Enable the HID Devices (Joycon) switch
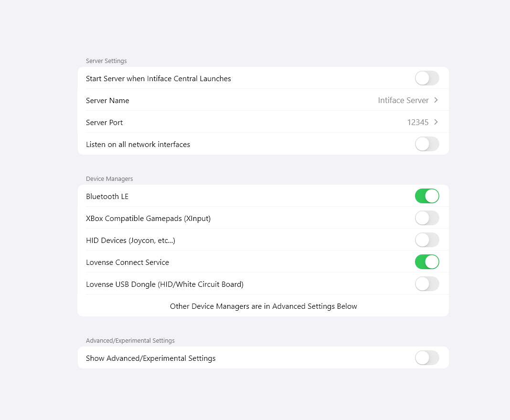Viewport: 510px width, 420px height. click(x=427, y=240)
